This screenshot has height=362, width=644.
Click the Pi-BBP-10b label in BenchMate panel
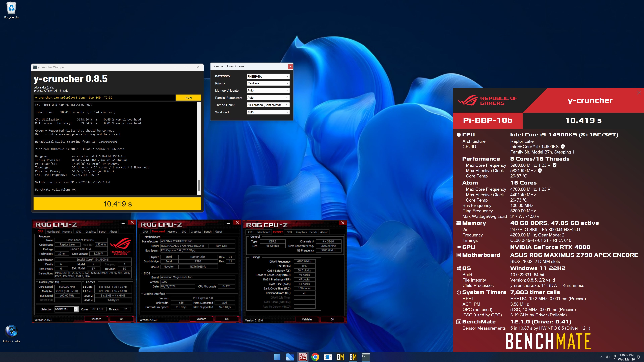pyautogui.click(x=488, y=120)
